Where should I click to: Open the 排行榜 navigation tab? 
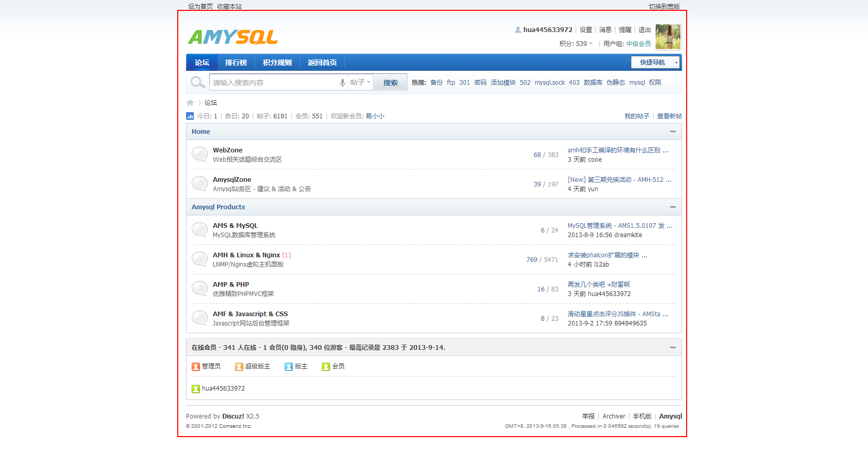236,63
